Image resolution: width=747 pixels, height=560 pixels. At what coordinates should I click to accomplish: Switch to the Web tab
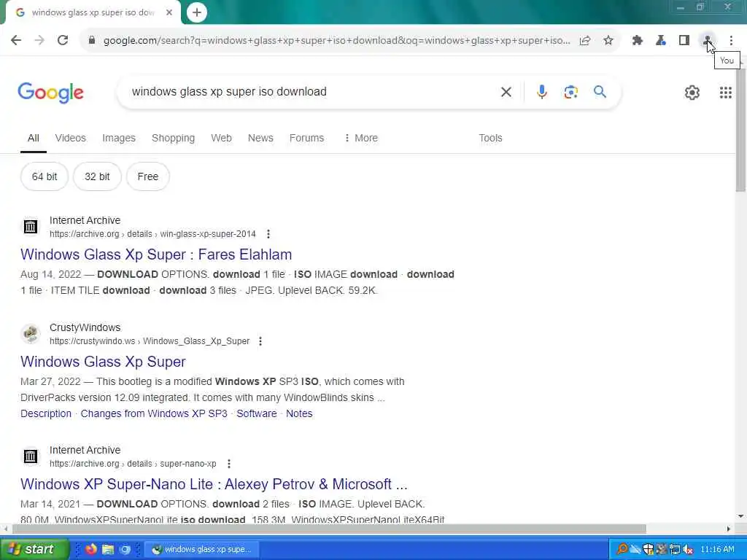(221, 138)
